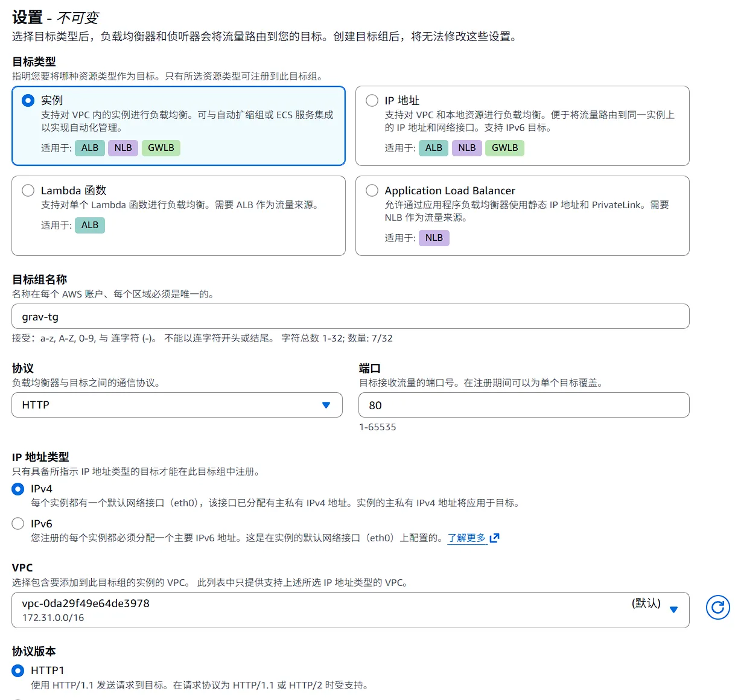Click the NLB badge in the Application Load Balancer card
This screenshot has width=735, height=700.
tap(434, 237)
